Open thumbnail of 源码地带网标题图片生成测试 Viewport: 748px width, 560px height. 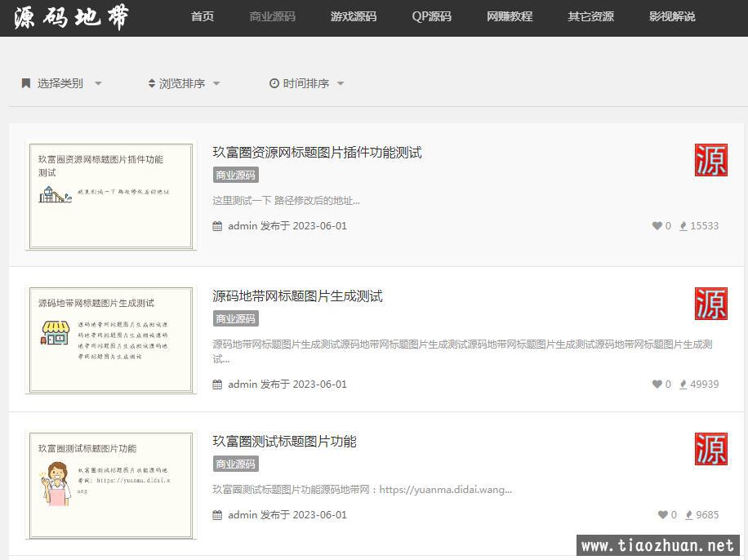[x=111, y=340]
